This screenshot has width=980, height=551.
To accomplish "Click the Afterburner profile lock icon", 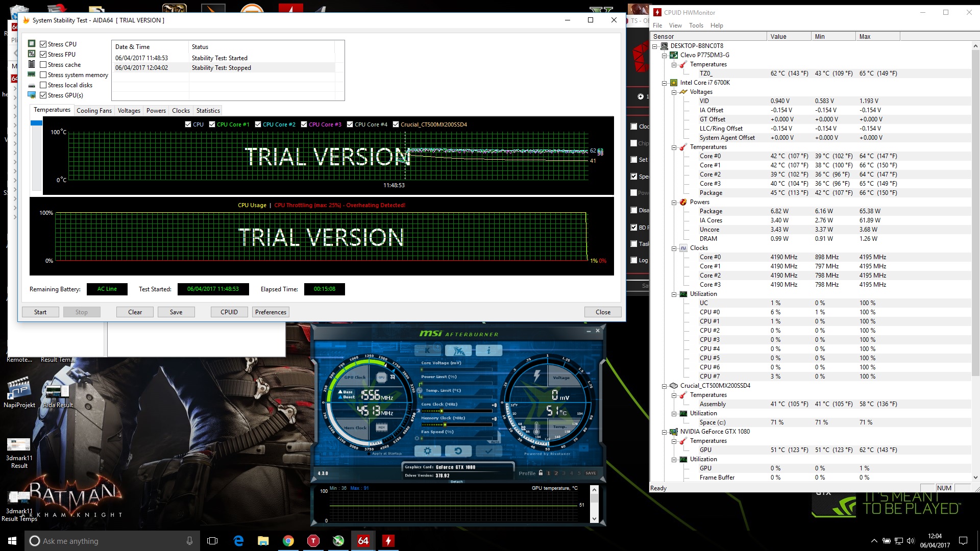I will pyautogui.click(x=541, y=473).
